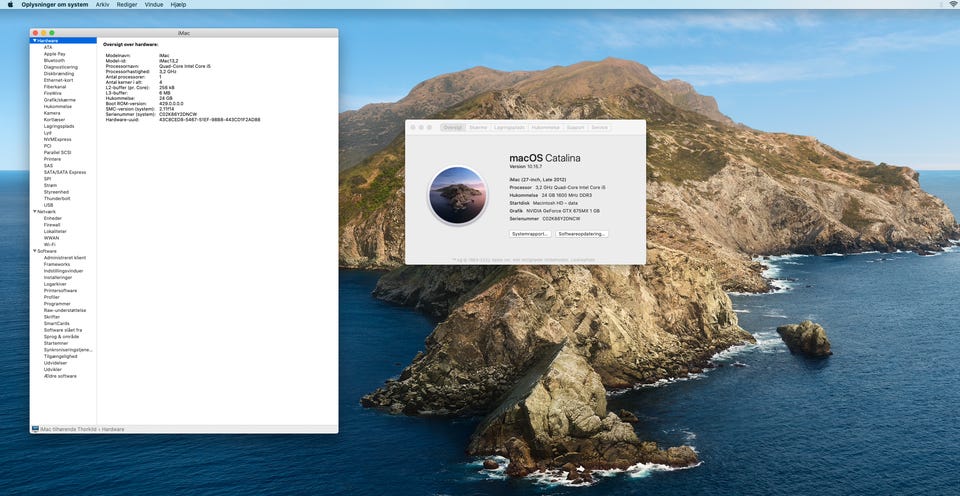Switch to the Hukommelse tab
960x496 pixels.
[545, 127]
